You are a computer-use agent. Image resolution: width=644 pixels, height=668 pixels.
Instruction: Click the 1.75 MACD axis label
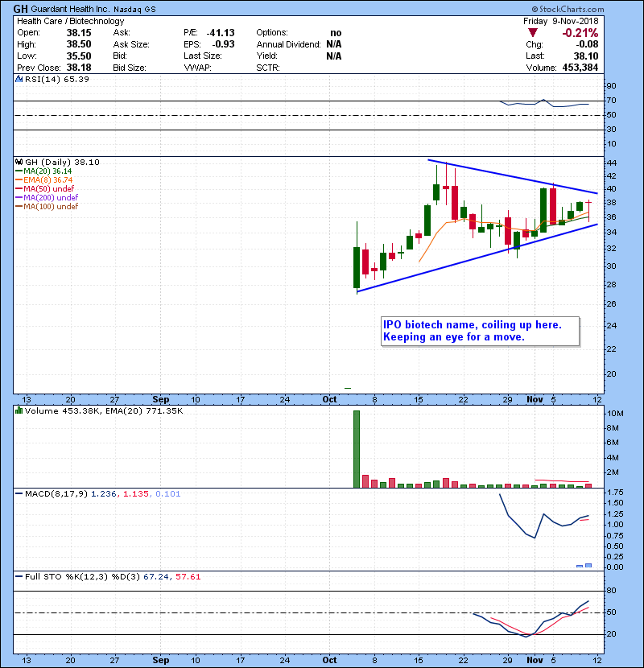pos(615,492)
